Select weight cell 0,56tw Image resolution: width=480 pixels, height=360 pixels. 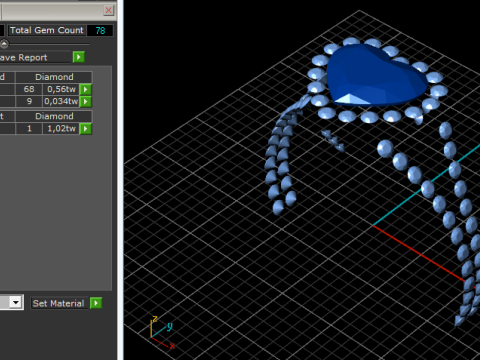[61, 89]
